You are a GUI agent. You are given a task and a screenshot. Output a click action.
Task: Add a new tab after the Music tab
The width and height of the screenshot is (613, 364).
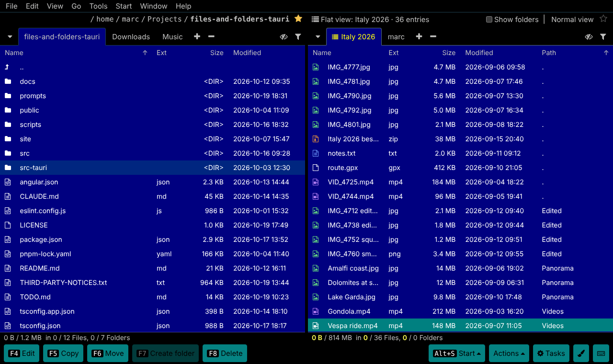(x=197, y=36)
